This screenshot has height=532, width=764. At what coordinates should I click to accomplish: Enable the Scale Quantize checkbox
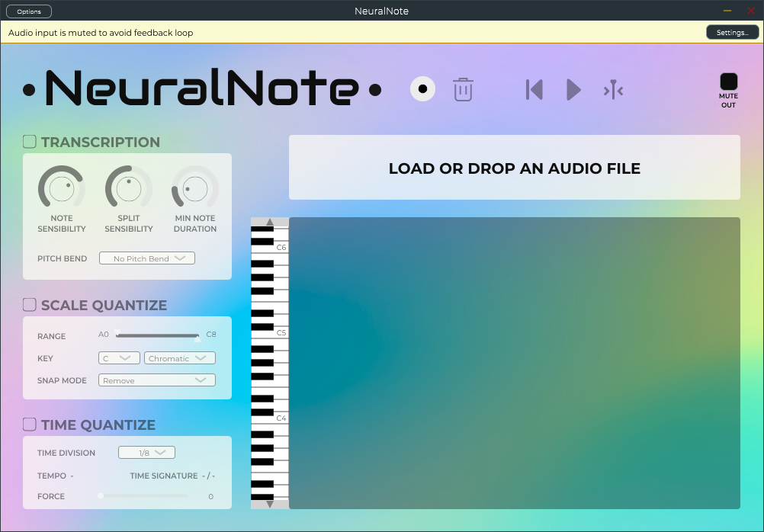(x=30, y=305)
